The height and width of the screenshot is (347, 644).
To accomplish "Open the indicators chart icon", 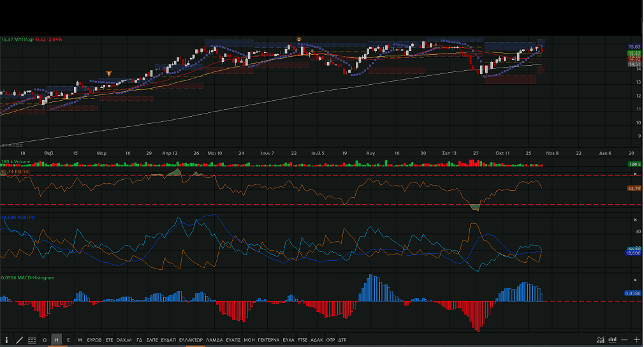I will coord(601,340).
